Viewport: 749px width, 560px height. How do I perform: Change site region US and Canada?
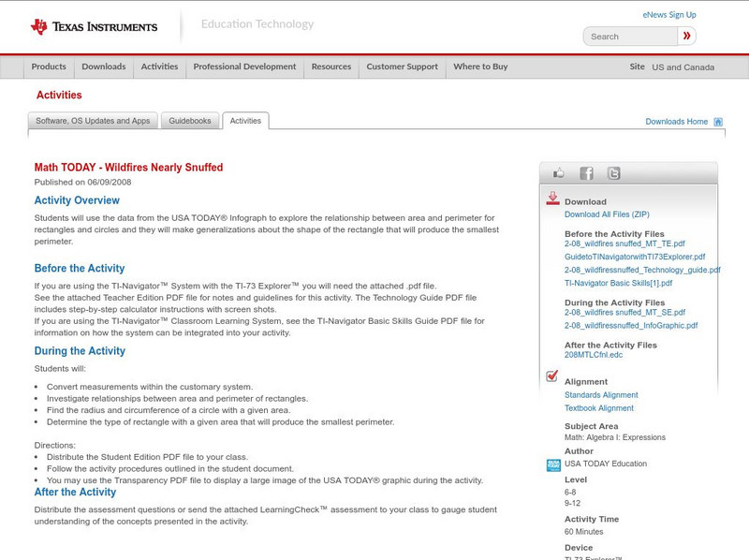coord(683,67)
